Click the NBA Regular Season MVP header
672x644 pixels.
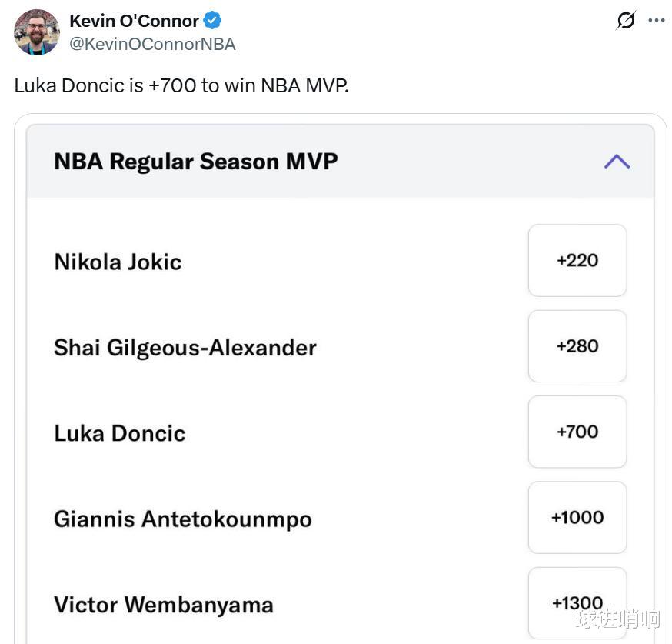point(196,162)
